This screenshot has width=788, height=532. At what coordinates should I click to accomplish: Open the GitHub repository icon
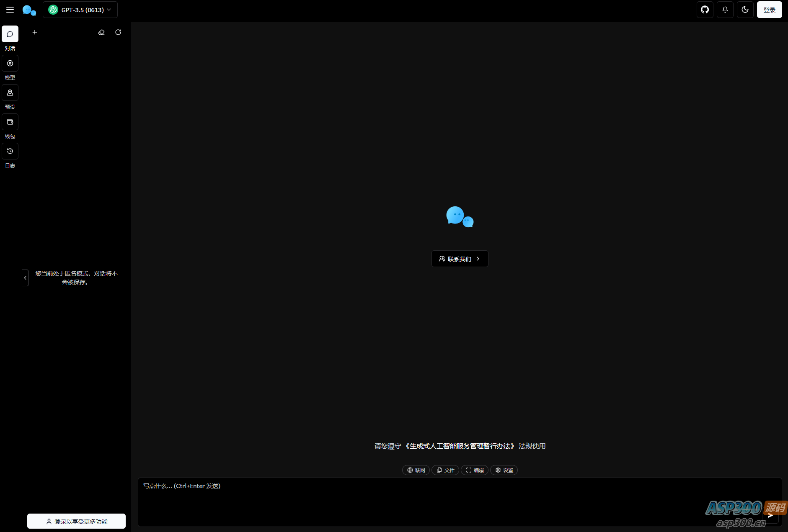(x=705, y=10)
